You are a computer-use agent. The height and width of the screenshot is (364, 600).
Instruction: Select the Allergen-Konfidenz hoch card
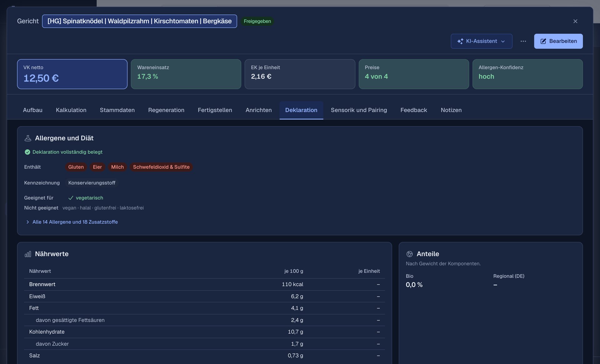point(527,74)
